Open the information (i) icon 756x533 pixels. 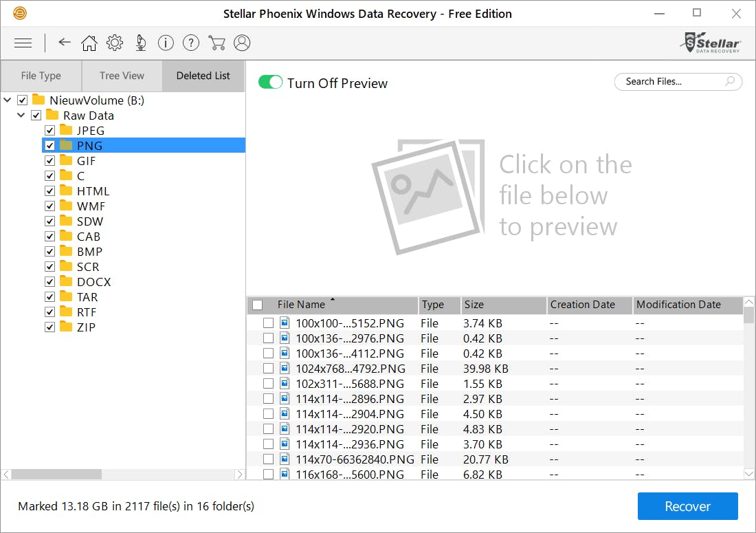point(166,43)
